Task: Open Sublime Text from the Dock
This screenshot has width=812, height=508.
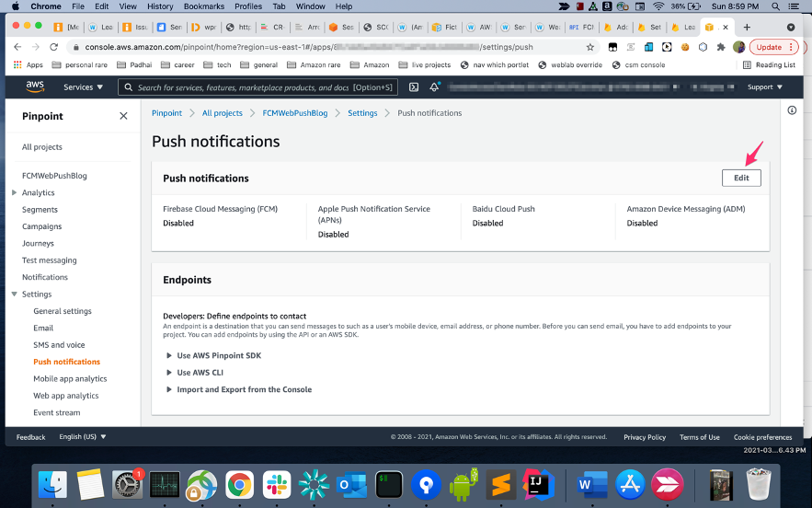Action: click(x=501, y=485)
